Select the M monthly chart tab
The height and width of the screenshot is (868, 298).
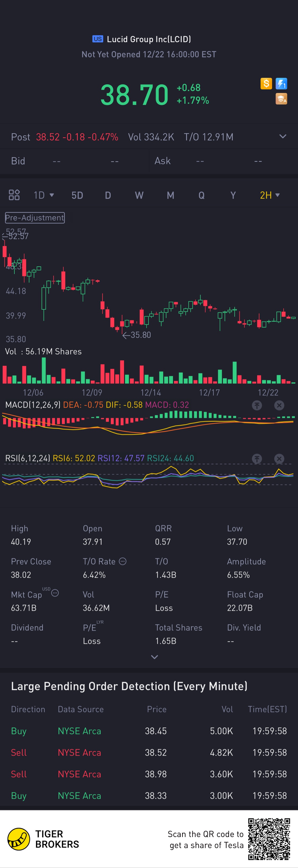pos(170,195)
